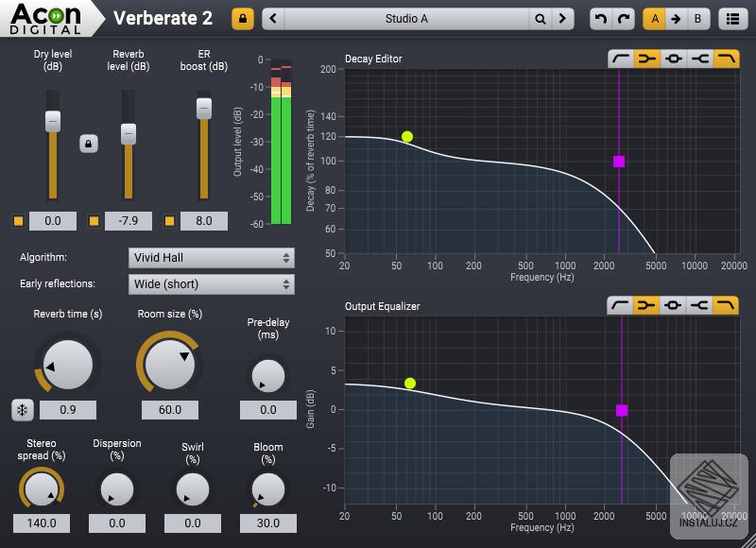Click the Reverb level slider handle
The image size is (756, 548).
(x=129, y=134)
